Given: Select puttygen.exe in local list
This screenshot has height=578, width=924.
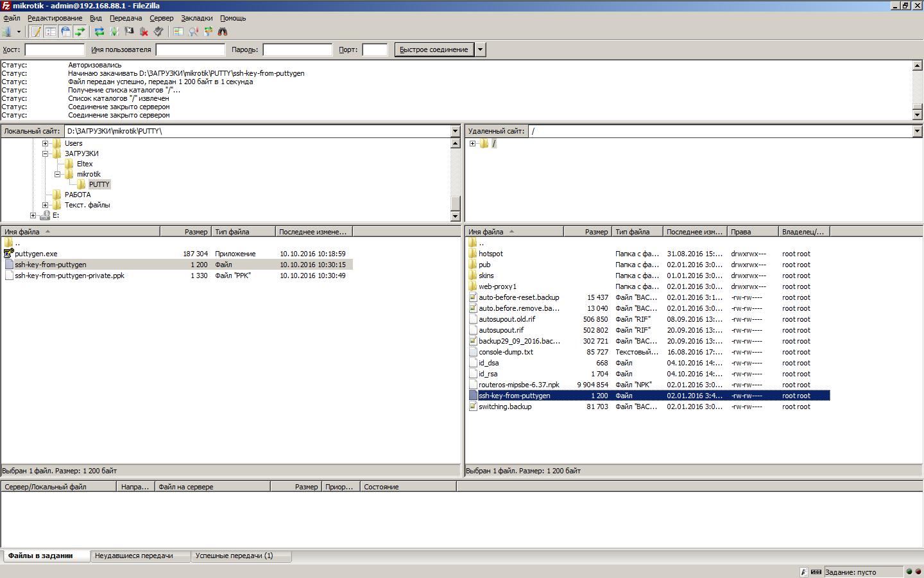Looking at the screenshot, I should pos(36,254).
